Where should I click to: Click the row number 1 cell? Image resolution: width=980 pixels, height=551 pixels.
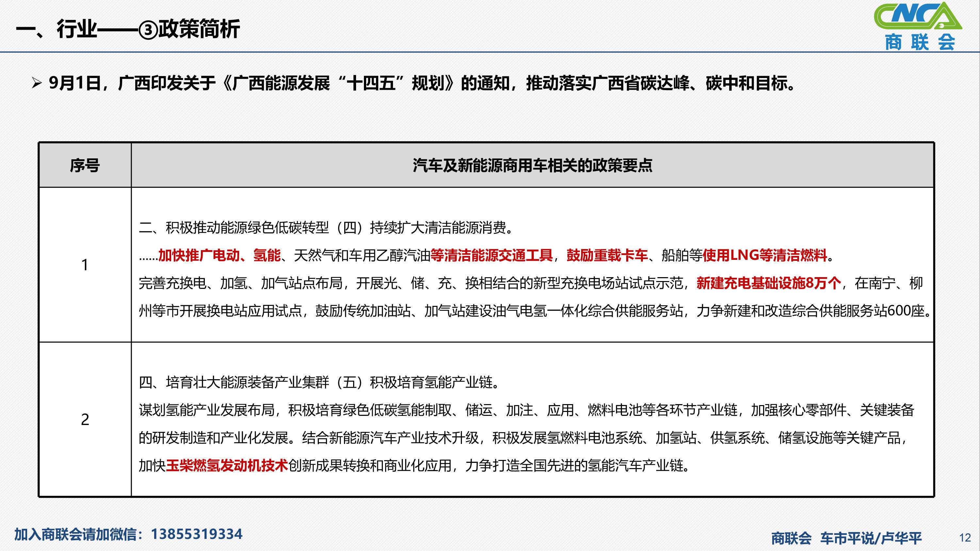pyautogui.click(x=85, y=265)
